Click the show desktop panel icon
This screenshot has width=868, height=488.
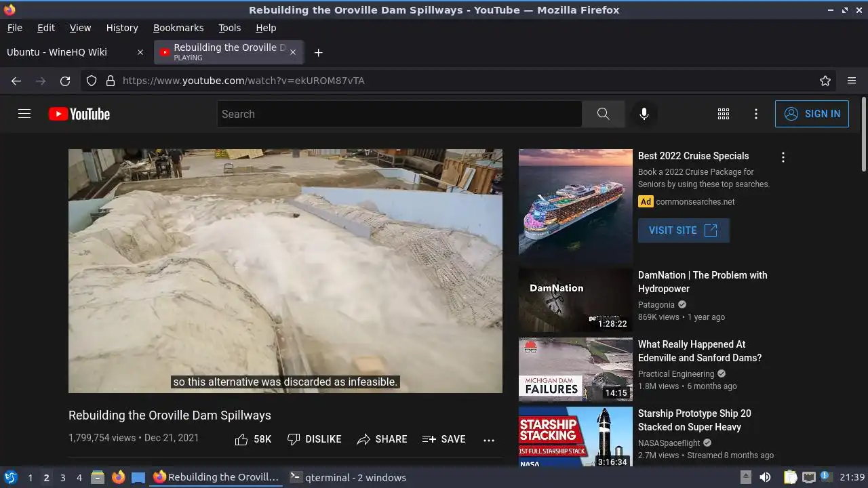point(138,477)
